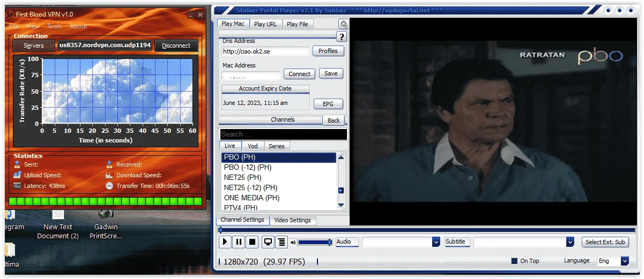Click the Account Expiry Date header
644x279 pixels.
coord(265,89)
